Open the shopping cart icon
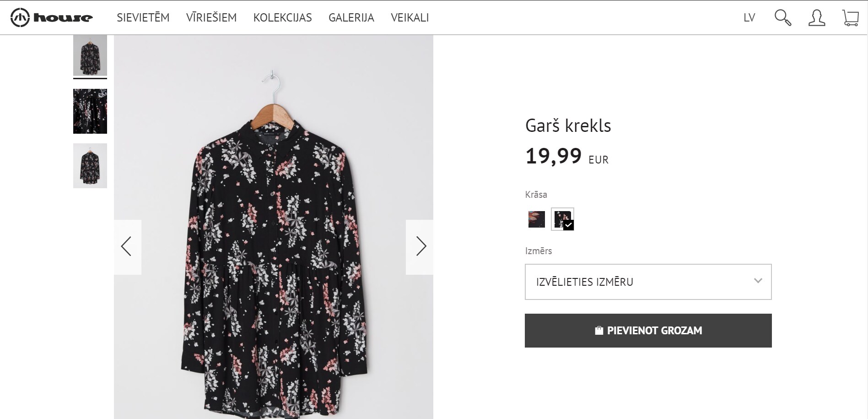The image size is (868, 419). click(x=850, y=18)
